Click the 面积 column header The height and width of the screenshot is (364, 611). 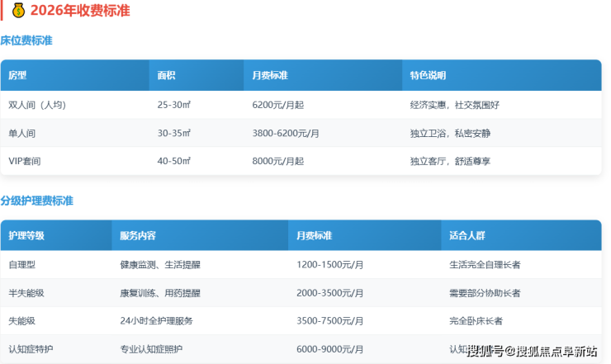[166, 75]
